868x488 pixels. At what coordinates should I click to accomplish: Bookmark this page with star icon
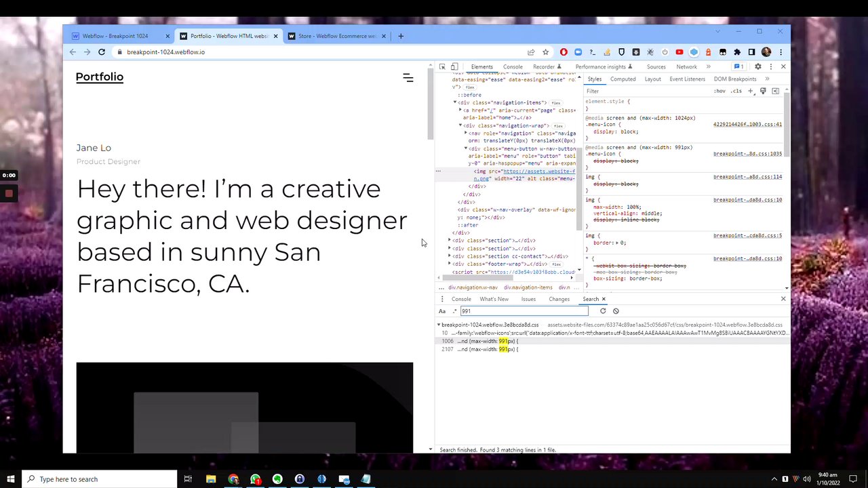545,52
